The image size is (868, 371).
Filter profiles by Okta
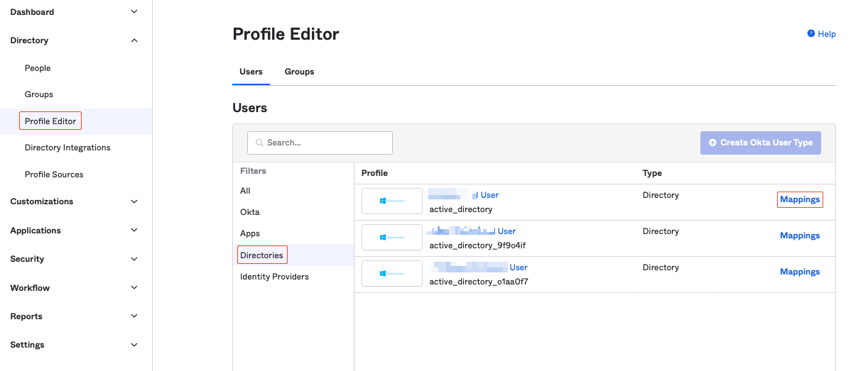tap(250, 212)
